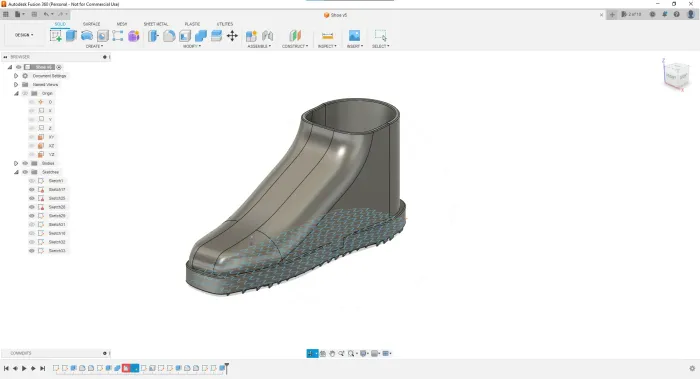Click the Revolve tool icon

pos(87,36)
